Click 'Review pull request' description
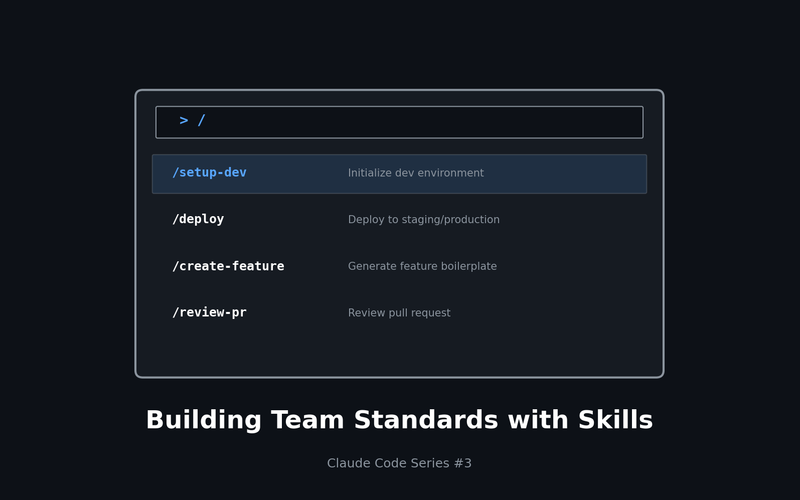This screenshot has height=500, width=800. tap(399, 313)
